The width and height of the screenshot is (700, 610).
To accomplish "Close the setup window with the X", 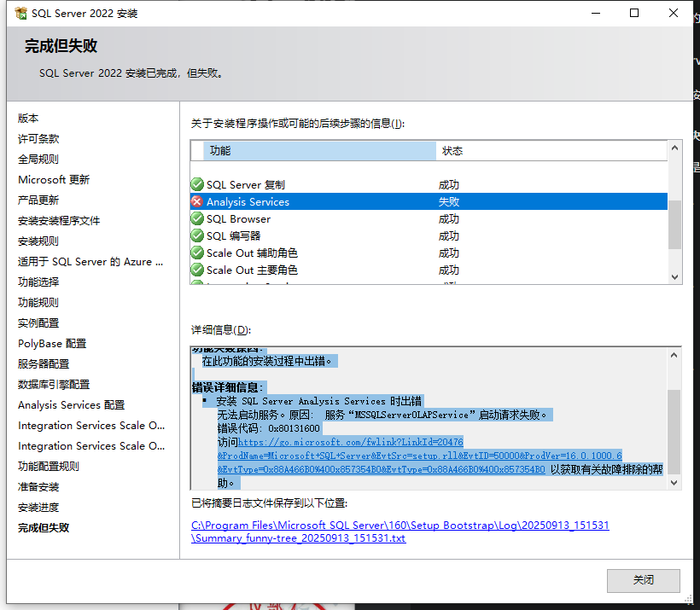I will (674, 14).
